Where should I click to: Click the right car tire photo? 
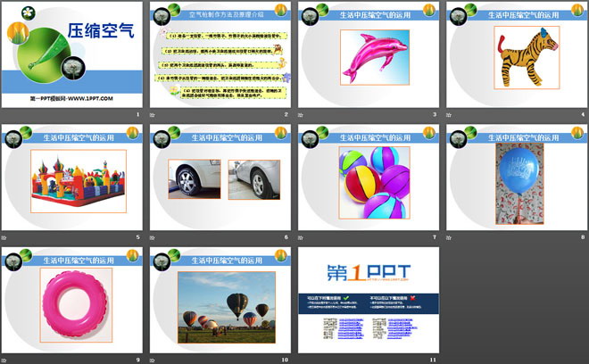(x=253, y=178)
